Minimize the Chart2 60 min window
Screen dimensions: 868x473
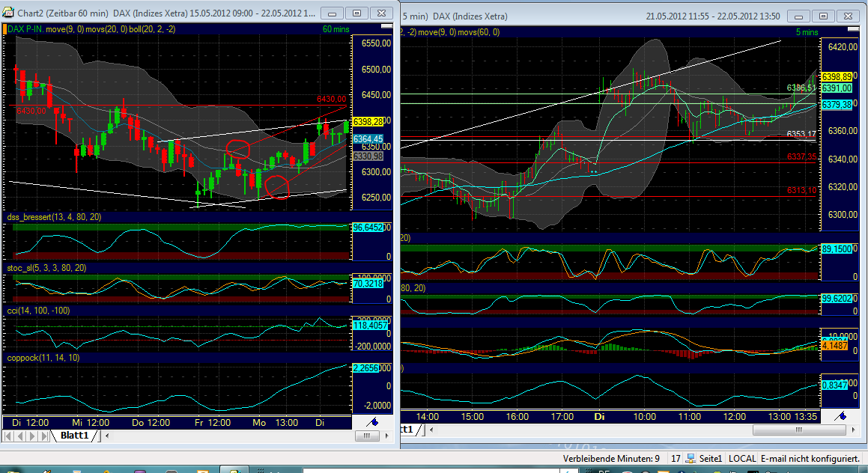(x=332, y=13)
